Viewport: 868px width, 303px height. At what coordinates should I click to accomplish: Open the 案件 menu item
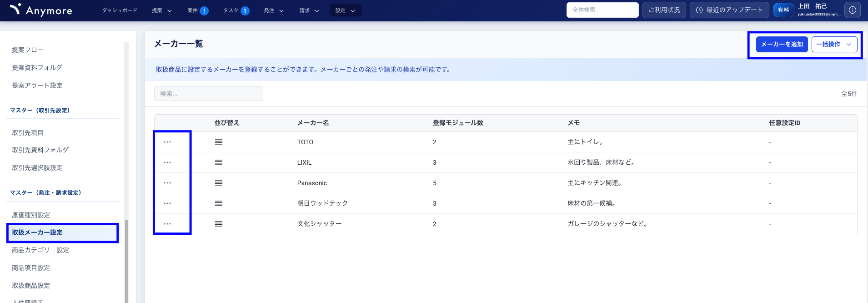[193, 10]
